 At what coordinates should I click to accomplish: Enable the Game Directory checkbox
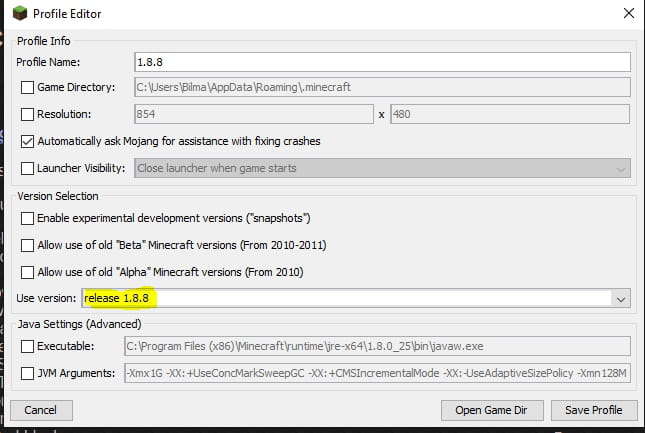[x=27, y=87]
